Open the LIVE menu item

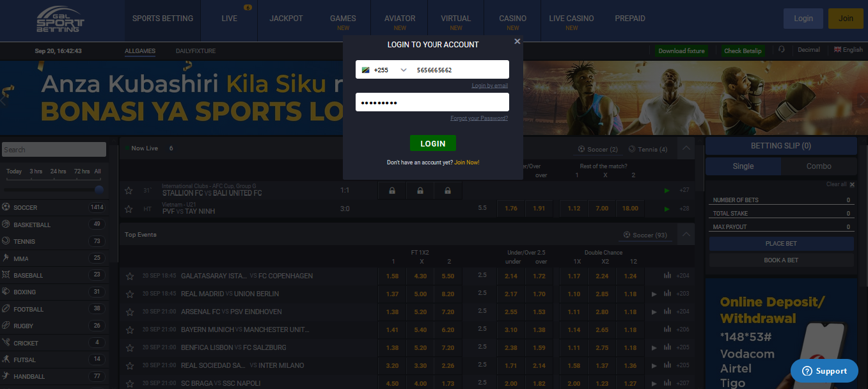230,19
